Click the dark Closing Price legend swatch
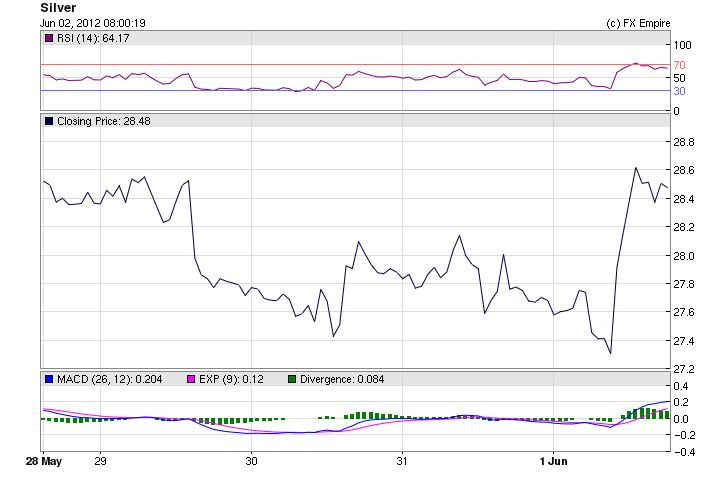This screenshot has width=710, height=487. (x=49, y=121)
